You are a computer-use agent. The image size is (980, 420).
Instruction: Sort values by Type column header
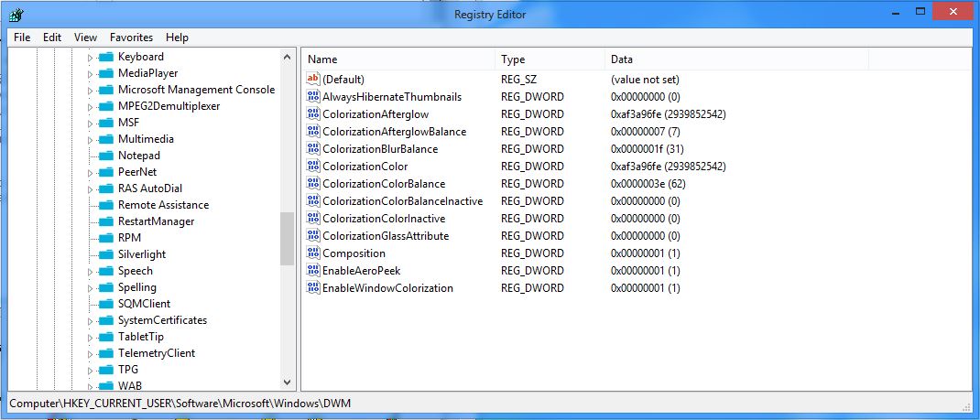[550, 59]
